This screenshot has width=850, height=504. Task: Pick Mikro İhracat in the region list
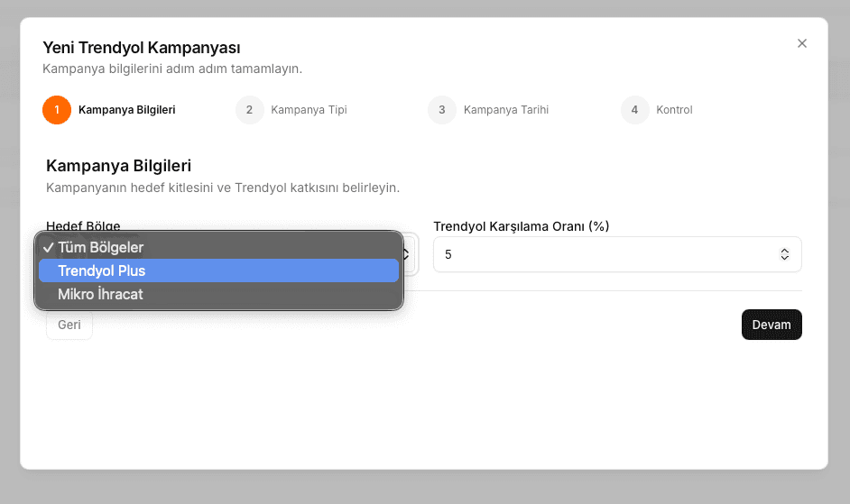pyautogui.click(x=218, y=294)
